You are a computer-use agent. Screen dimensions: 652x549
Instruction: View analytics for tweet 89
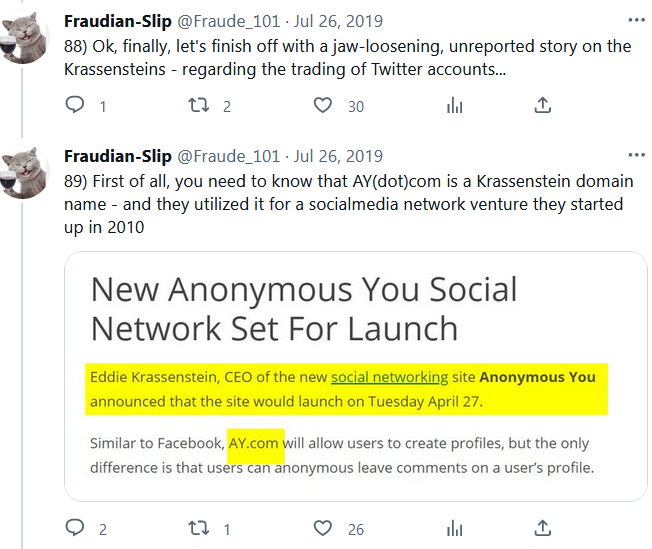(455, 528)
